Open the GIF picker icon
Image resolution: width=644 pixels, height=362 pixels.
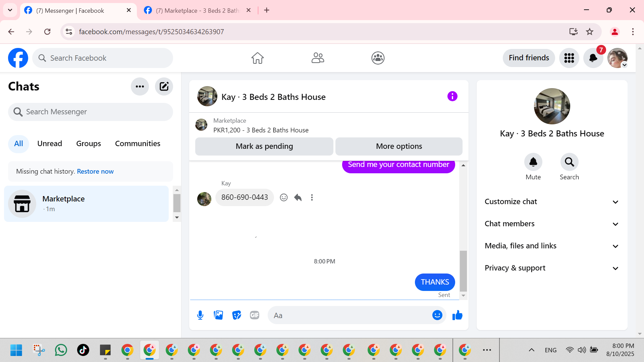click(255, 315)
